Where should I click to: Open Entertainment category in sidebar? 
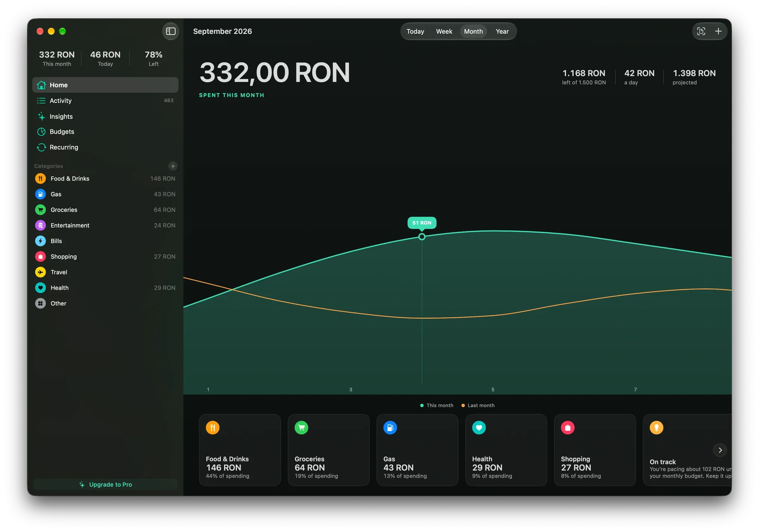pyautogui.click(x=105, y=225)
